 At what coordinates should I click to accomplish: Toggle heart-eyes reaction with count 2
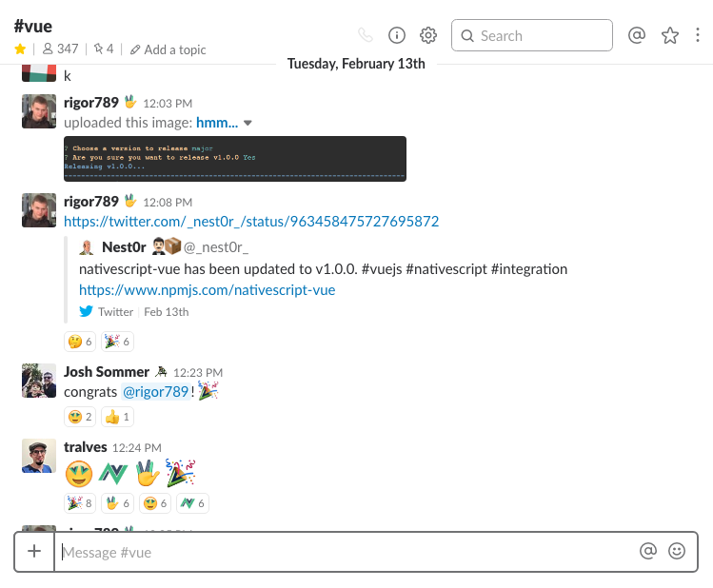[80, 417]
